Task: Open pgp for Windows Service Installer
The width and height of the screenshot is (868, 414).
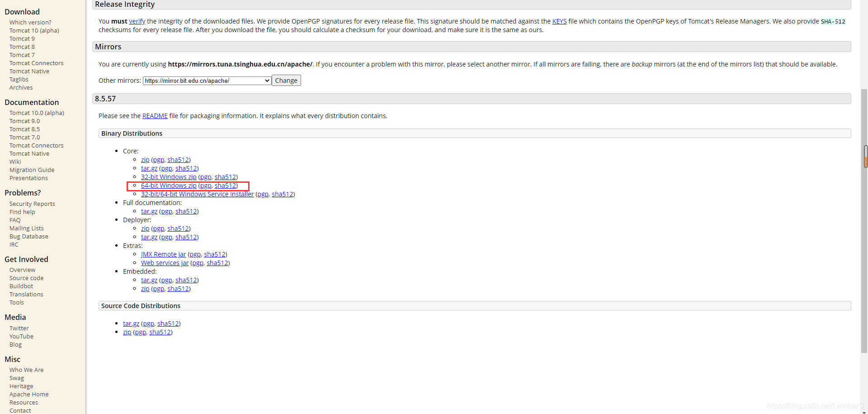Action: tap(263, 194)
